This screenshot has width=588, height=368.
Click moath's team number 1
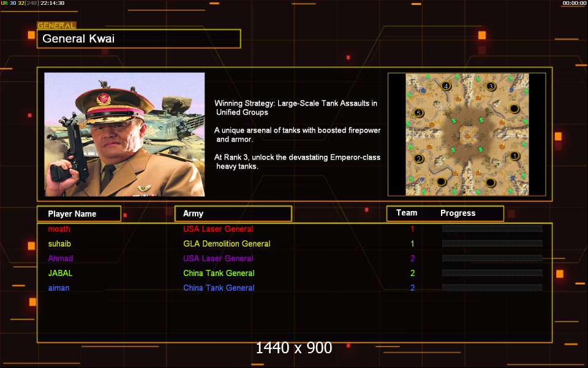pos(412,229)
